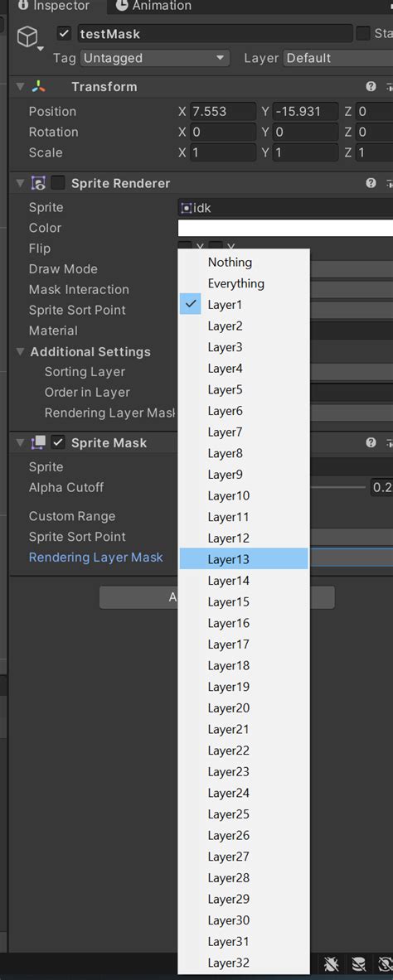Click the Sprite field showing idk
Viewport: 393px width, 980px height.
click(x=285, y=208)
